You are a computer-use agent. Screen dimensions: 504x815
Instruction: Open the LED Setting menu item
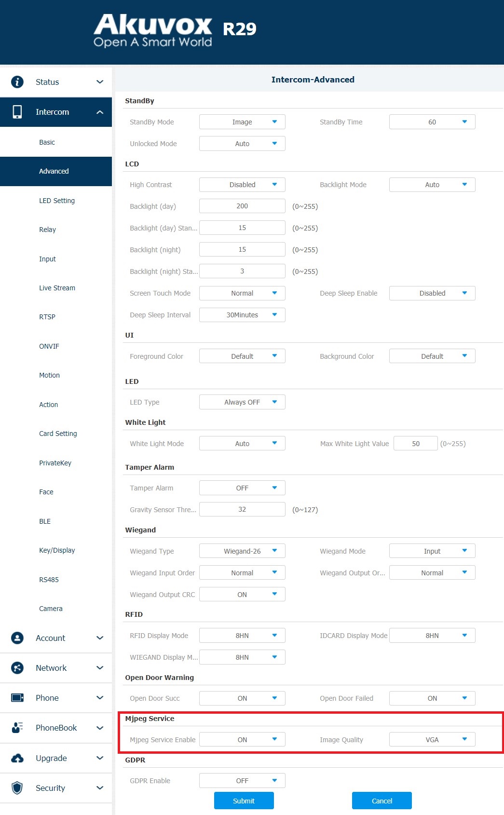coord(57,201)
